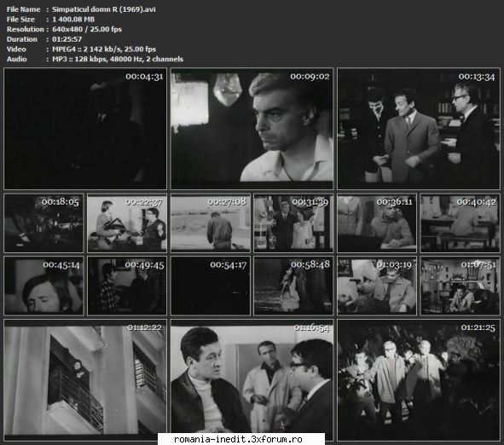Viewport: 504px width, 445px height.
Task: Click the 00:13:34 frame thumbnail
Action: [x=419, y=129]
